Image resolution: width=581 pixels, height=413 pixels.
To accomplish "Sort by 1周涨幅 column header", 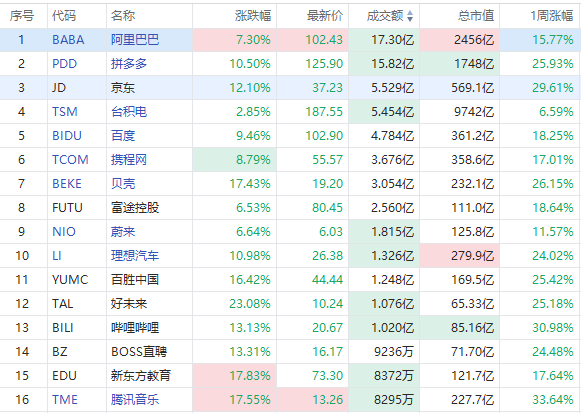I will click(552, 16).
